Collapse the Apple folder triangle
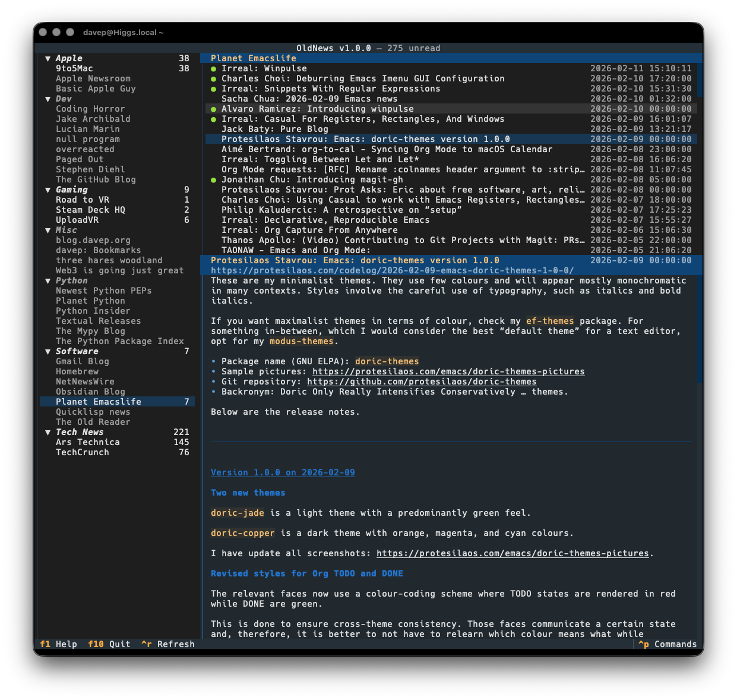Viewport: 737px width, 700px height. 48,58
